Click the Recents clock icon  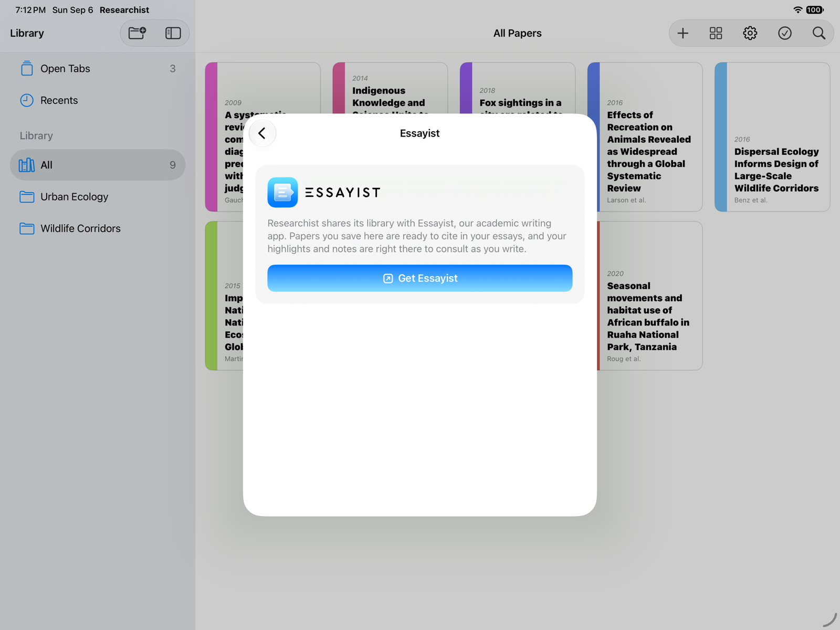point(27,100)
